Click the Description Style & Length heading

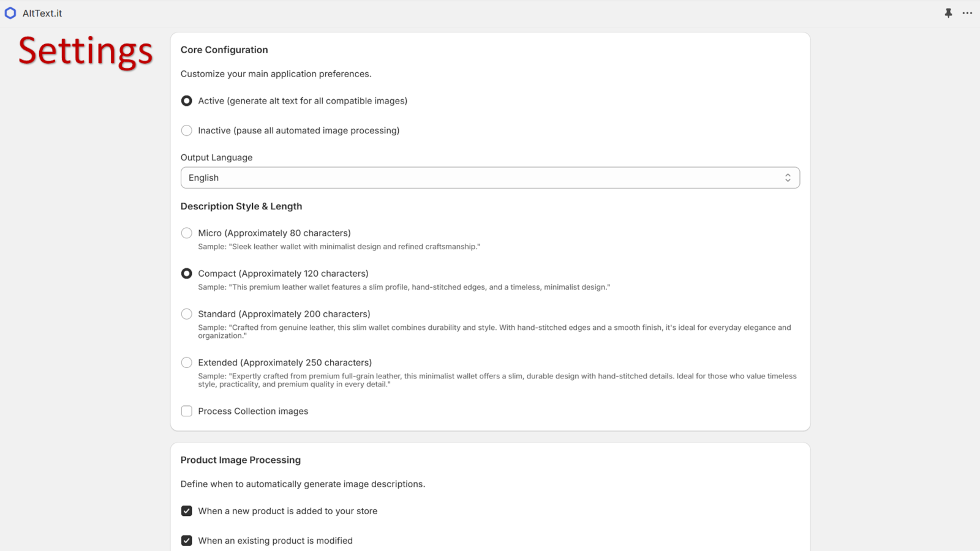point(241,206)
